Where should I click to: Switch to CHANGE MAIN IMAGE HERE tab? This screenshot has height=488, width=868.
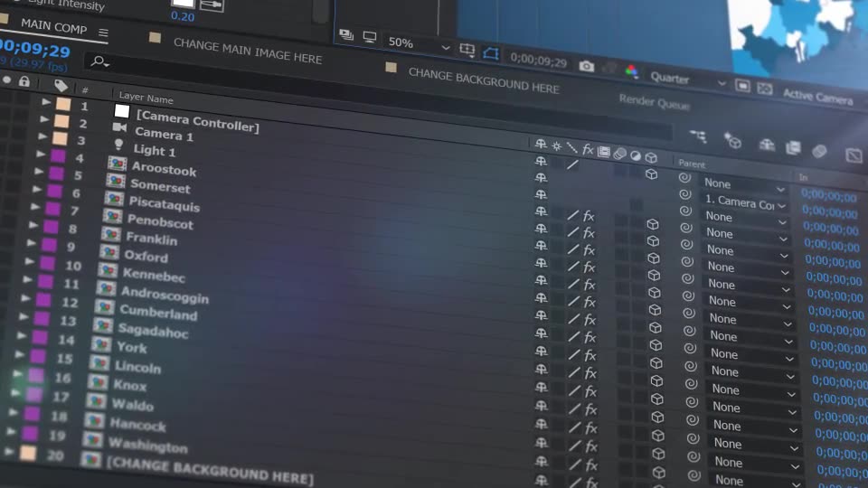point(248,52)
